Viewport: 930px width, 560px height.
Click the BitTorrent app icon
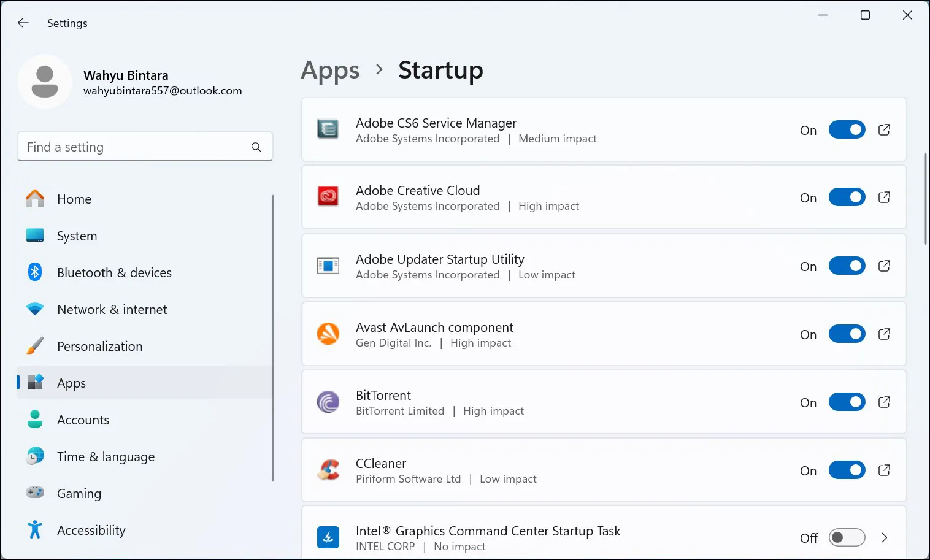(328, 402)
